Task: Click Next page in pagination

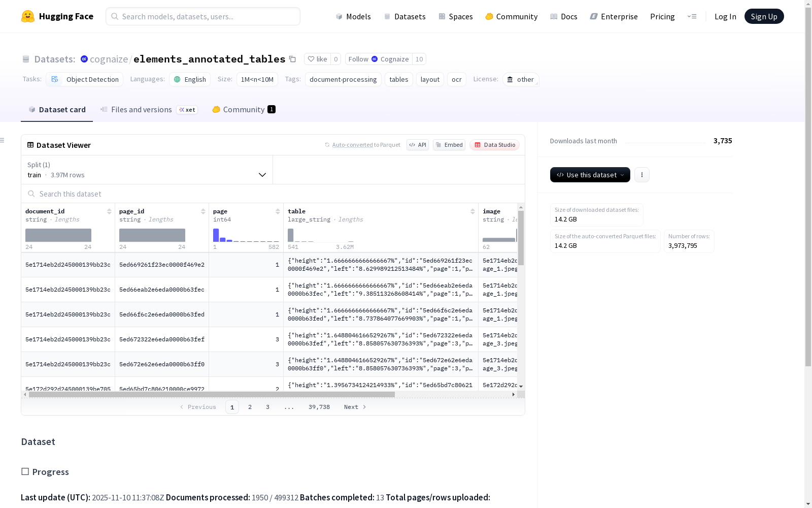Action: tap(355, 407)
